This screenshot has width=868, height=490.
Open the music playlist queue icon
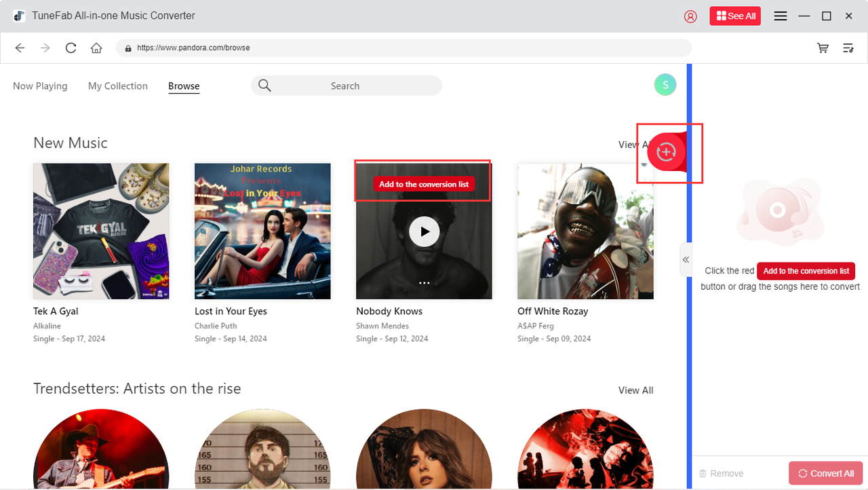[x=848, y=48]
